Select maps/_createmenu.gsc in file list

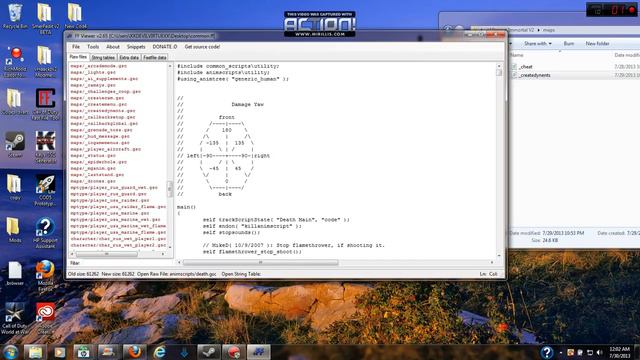[98, 104]
